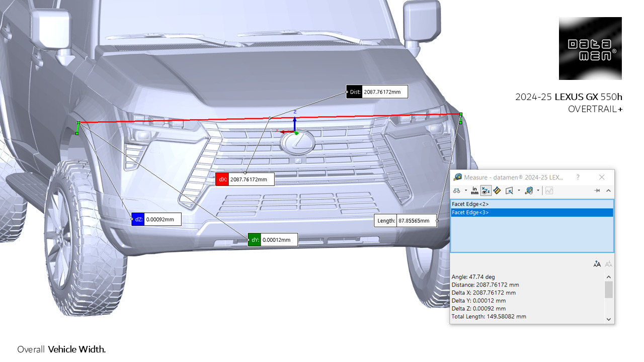Click the Delta Z result line
Screen dimensions: 644x362
coord(478,308)
